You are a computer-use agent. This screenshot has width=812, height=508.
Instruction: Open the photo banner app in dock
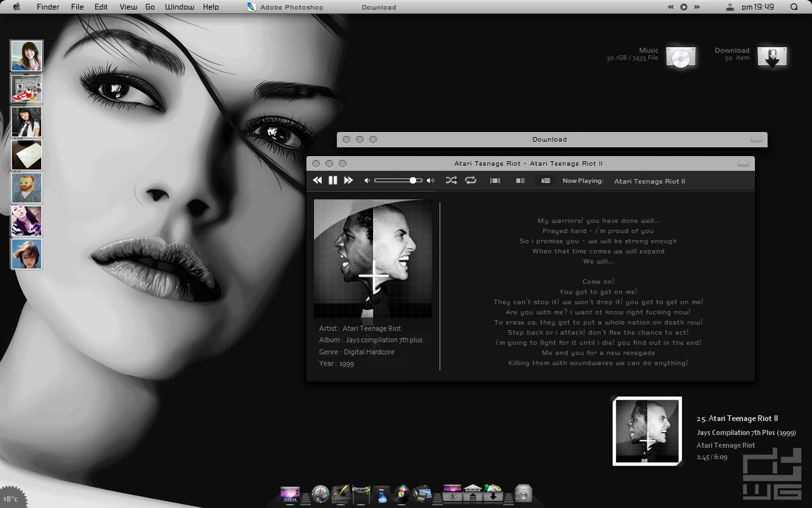click(361, 494)
